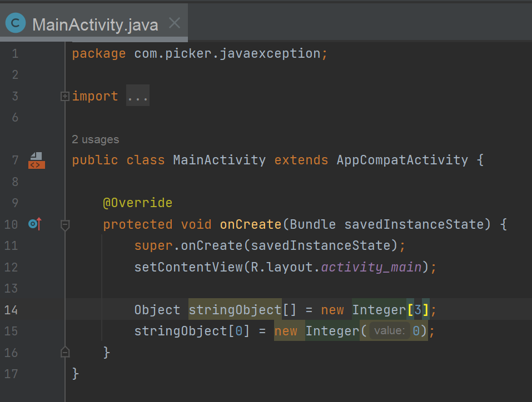
Task: Click the 'import' keyword on line 3
Action: 95,96
